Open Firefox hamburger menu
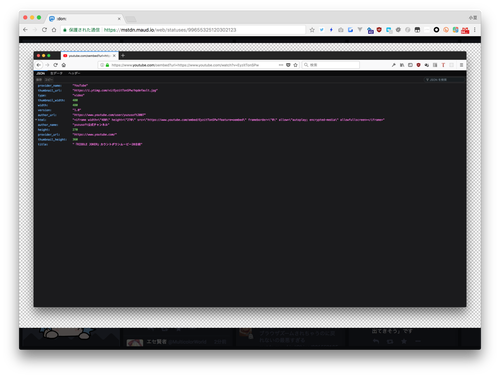The width and height of the screenshot is (500, 377). (x=461, y=65)
